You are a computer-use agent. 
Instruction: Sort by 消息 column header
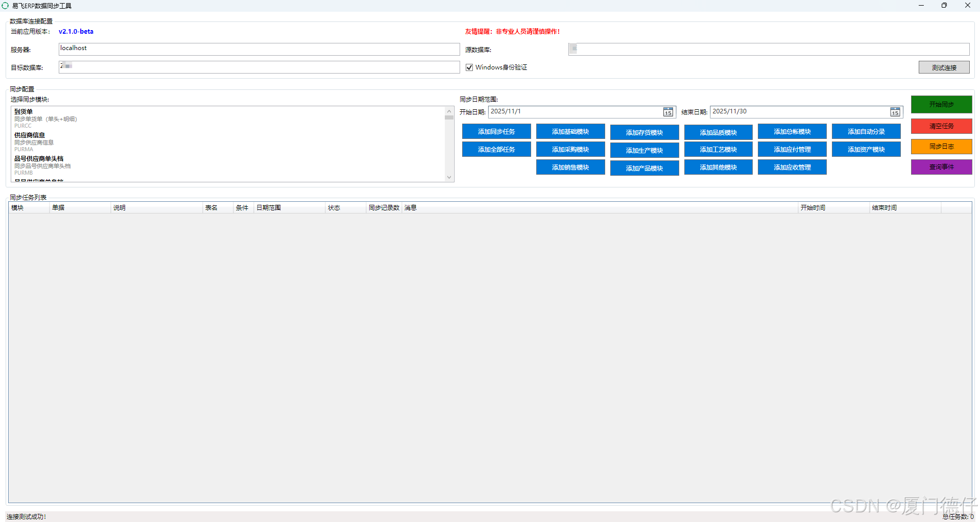600,207
